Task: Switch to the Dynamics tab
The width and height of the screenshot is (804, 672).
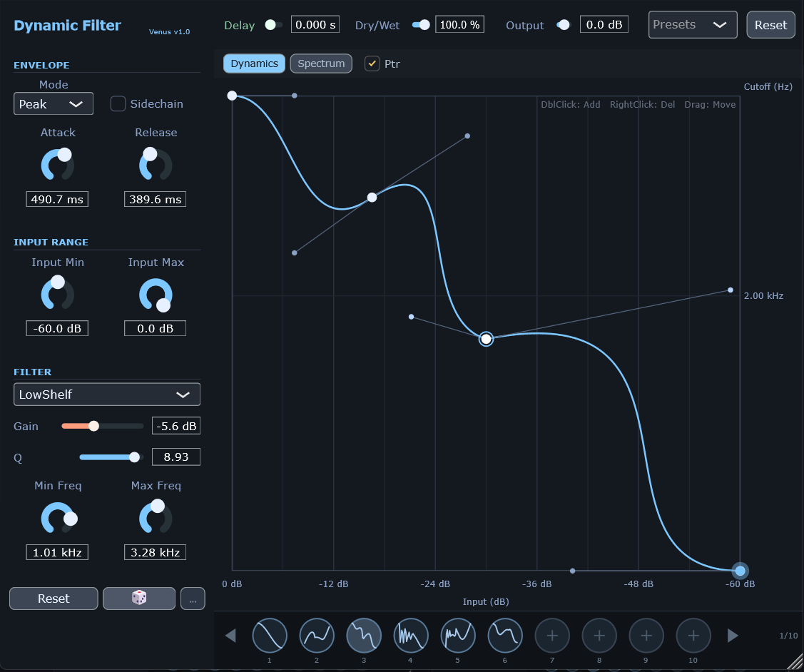Action: [254, 63]
